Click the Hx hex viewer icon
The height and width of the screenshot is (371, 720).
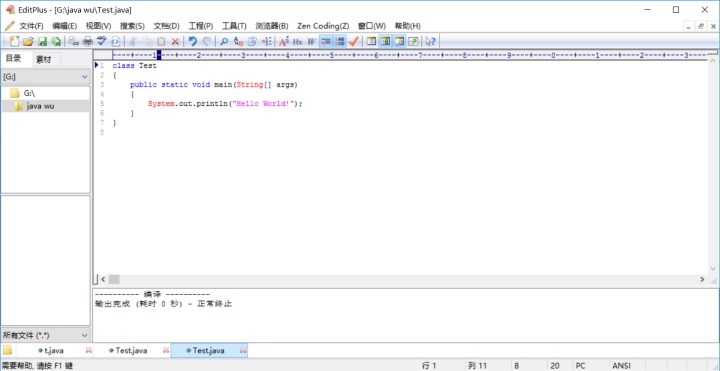[x=298, y=41]
